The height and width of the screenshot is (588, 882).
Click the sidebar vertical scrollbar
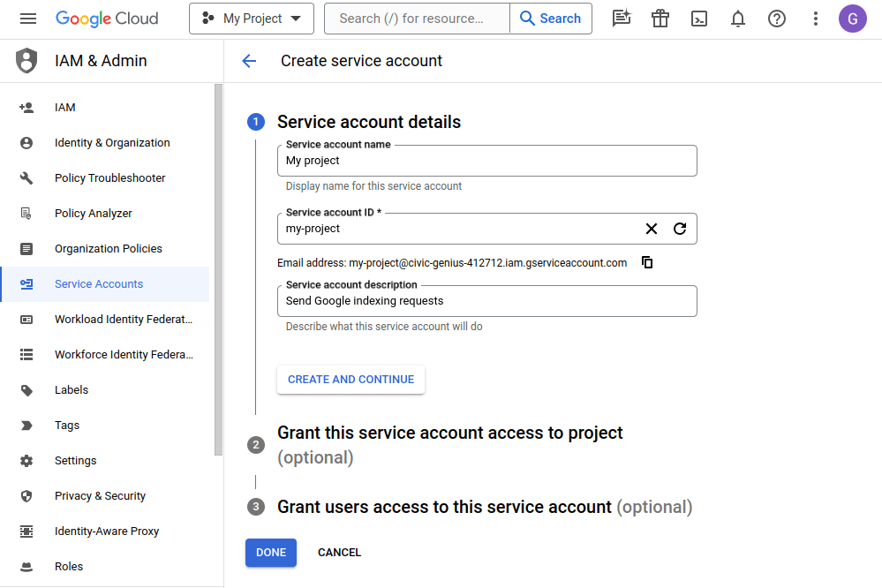(219, 270)
